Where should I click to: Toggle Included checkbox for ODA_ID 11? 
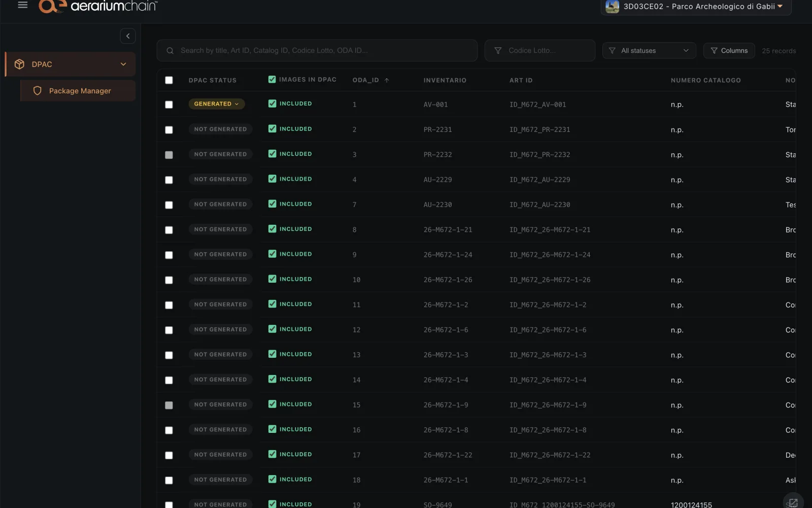pyautogui.click(x=273, y=304)
